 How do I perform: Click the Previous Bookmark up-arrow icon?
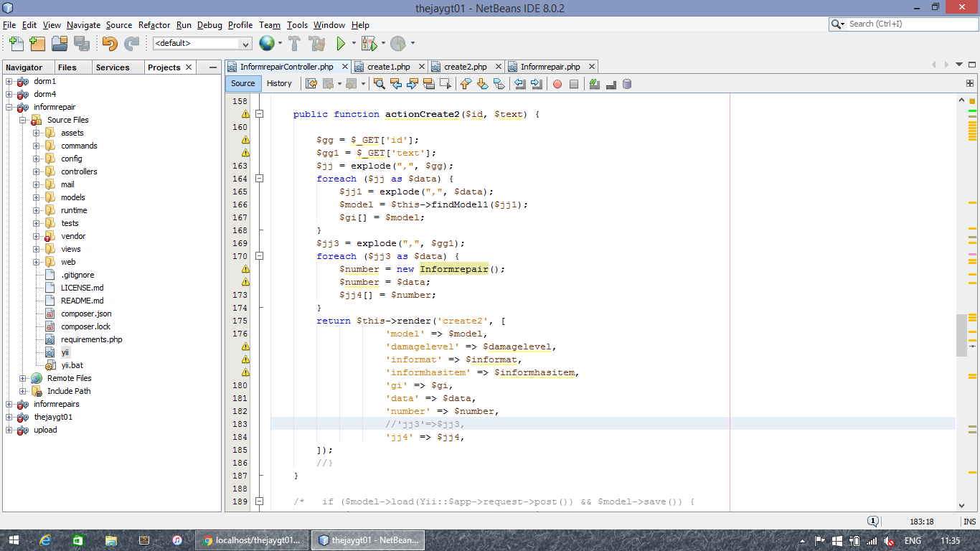466,83
